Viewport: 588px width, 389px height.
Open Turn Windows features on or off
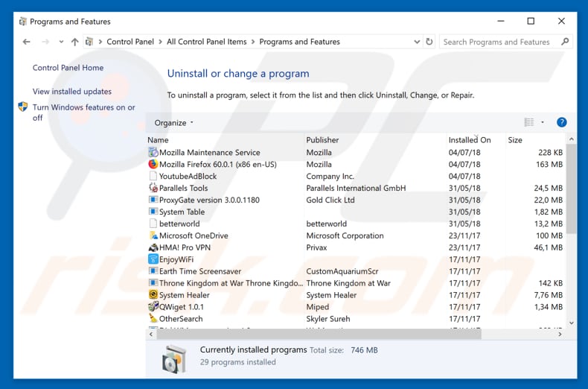pyautogui.click(x=83, y=113)
